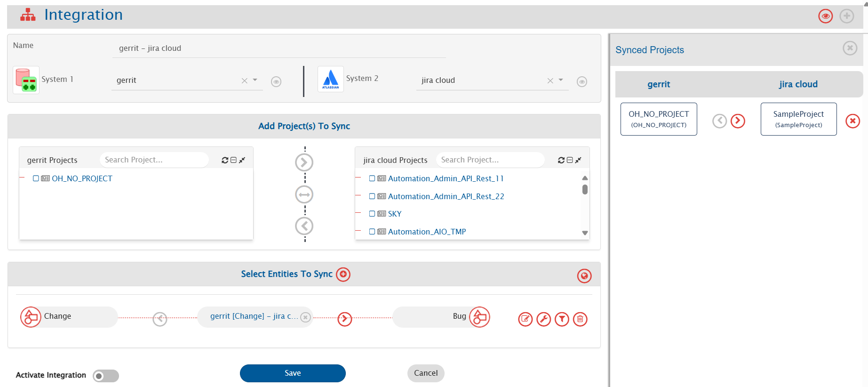Add a new entity to sync
868x387 pixels.
pyautogui.click(x=343, y=274)
